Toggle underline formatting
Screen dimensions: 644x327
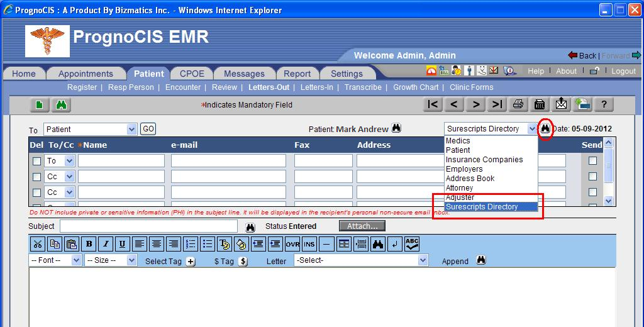[x=123, y=244]
